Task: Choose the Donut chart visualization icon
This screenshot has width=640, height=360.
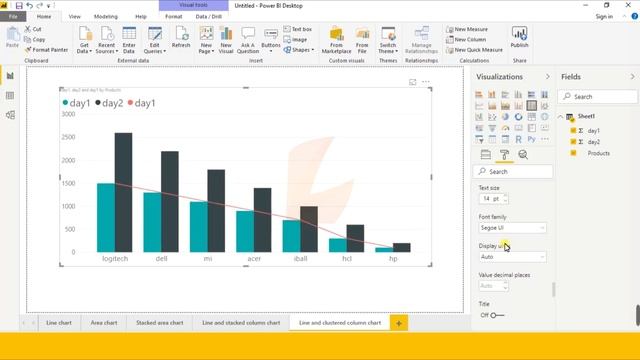Action: (518, 117)
